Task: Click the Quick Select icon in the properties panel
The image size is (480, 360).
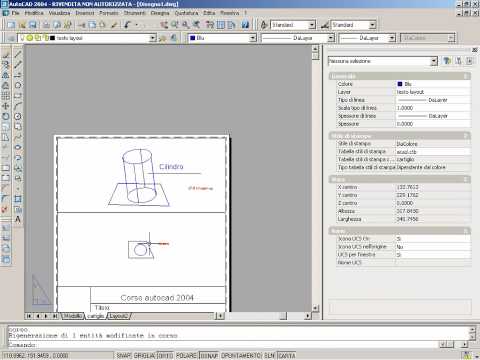Action: click(447, 61)
